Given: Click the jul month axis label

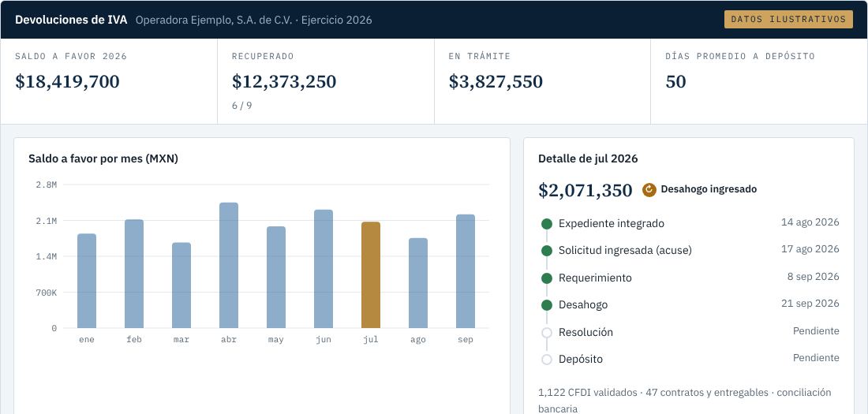Looking at the screenshot, I should [x=370, y=340].
